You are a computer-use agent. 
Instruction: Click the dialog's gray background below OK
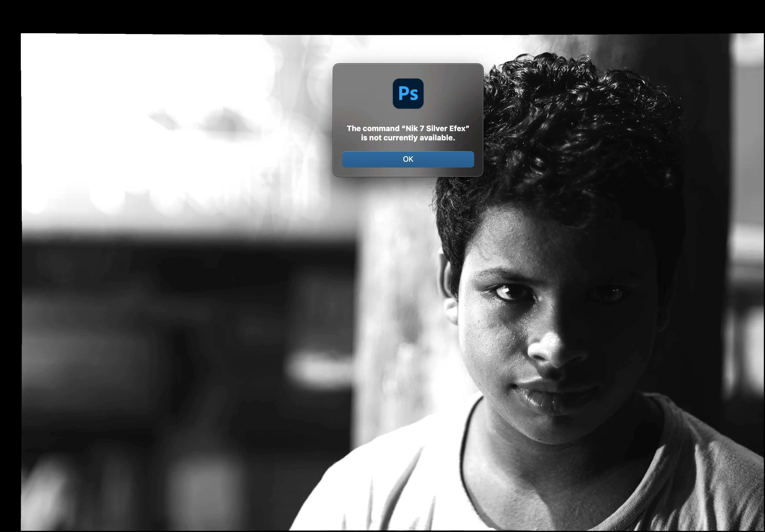[408, 172]
